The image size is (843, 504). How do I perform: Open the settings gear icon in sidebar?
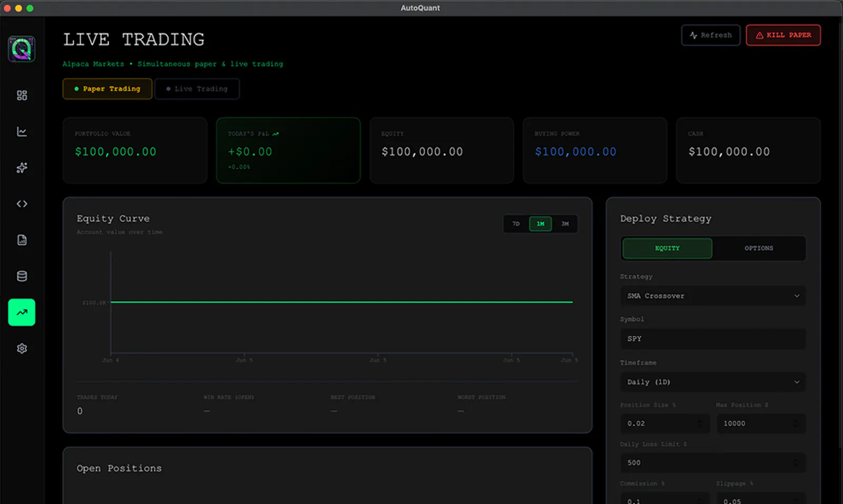(22, 349)
